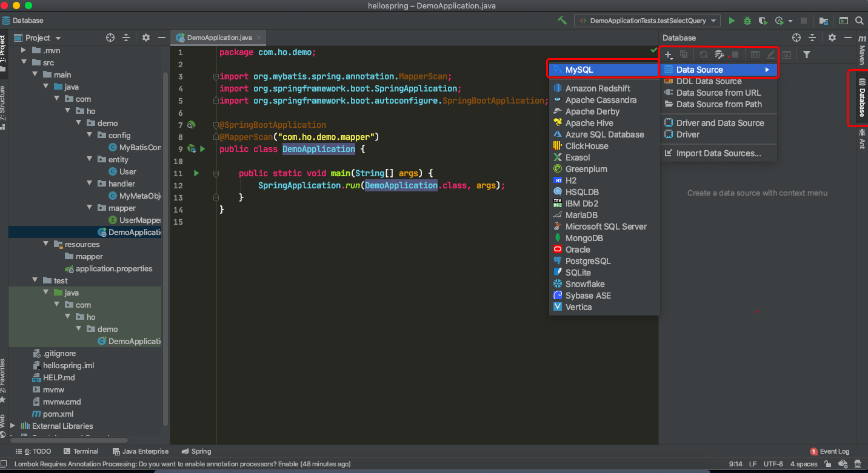Click green run gutter arrow beside main method
This screenshot has width=868, height=473.
click(x=196, y=173)
